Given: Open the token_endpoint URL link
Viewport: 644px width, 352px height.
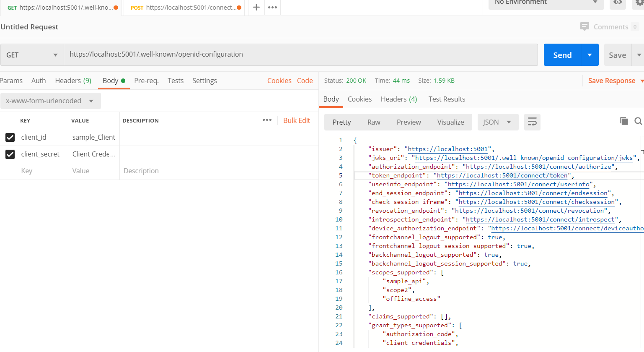Looking at the screenshot, I should [x=502, y=175].
